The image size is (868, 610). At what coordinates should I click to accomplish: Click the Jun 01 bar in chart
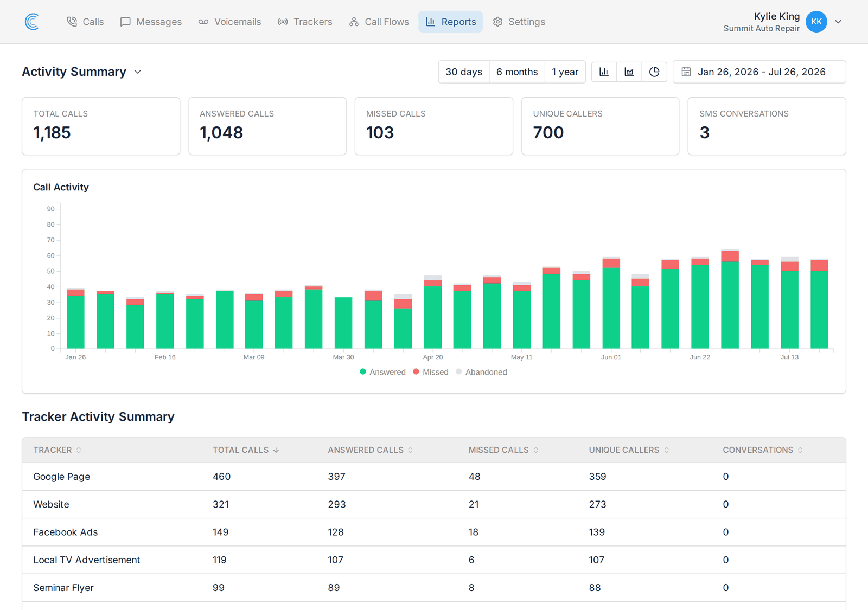tap(611, 303)
